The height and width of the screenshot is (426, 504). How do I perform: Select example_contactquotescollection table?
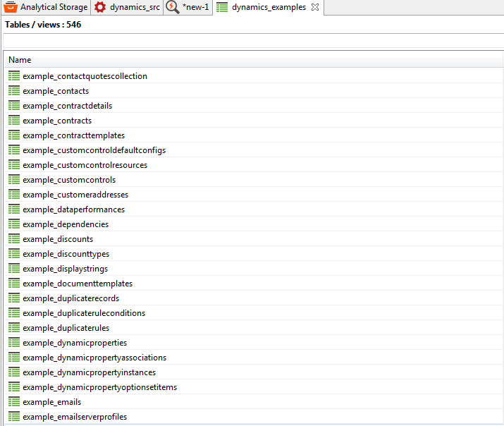85,76
